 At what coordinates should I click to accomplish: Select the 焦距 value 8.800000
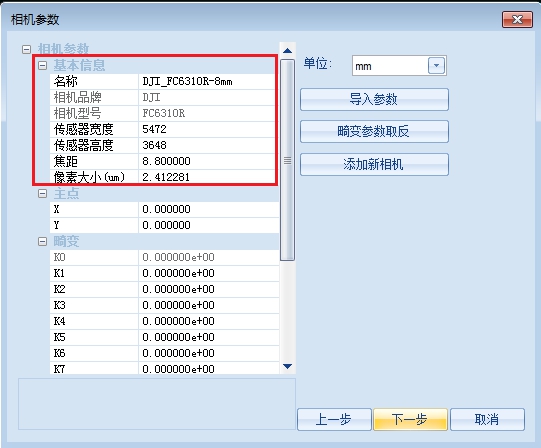pyautogui.click(x=207, y=161)
